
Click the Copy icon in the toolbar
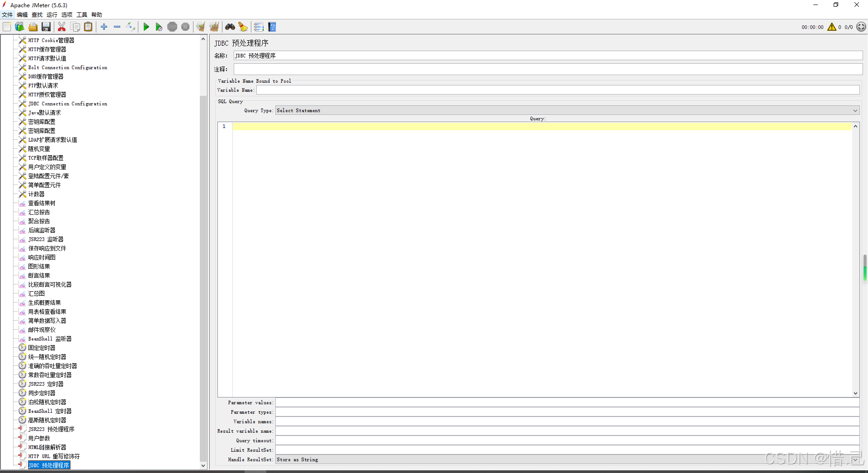[75, 27]
